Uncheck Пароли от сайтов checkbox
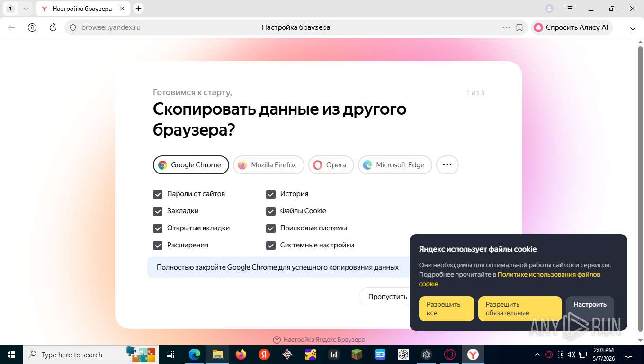The image size is (644, 364). [158, 194]
